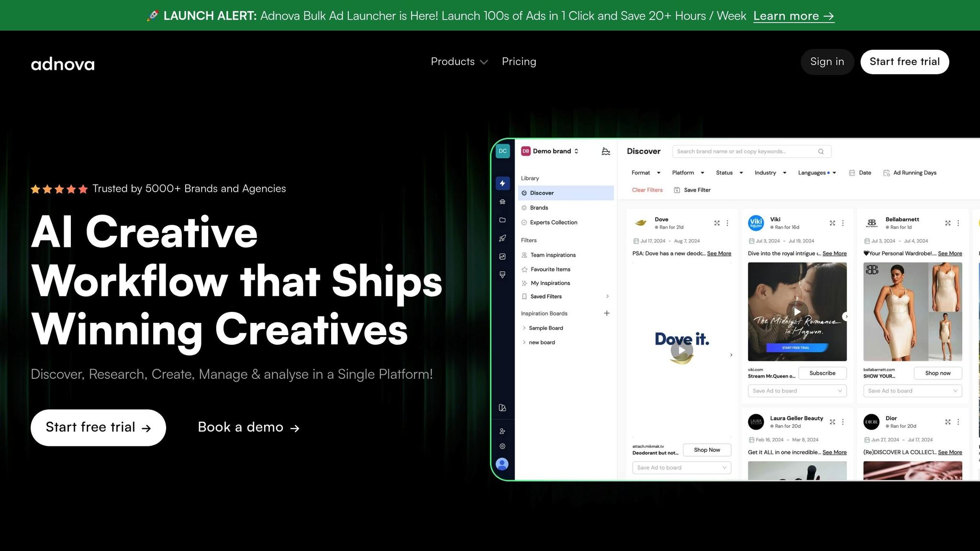Viewport: 980px width, 551px height.
Task: Click the Learn more banner link
Action: pos(793,16)
